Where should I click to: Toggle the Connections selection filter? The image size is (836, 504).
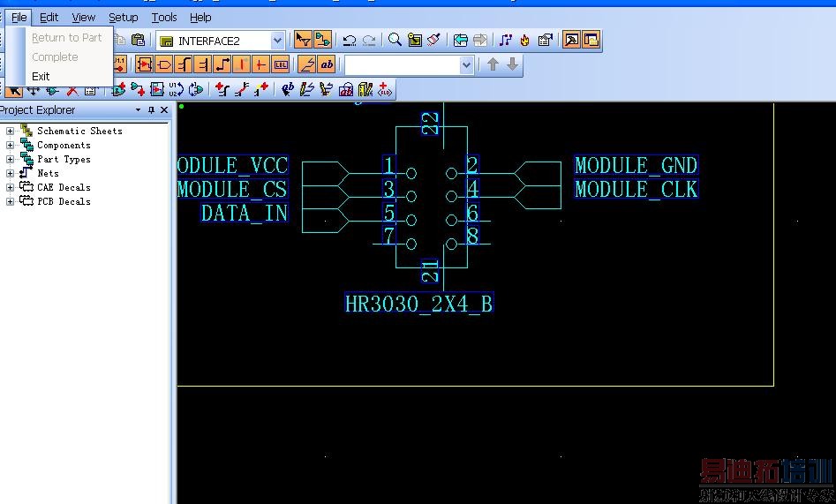pyautogui.click(x=222, y=64)
